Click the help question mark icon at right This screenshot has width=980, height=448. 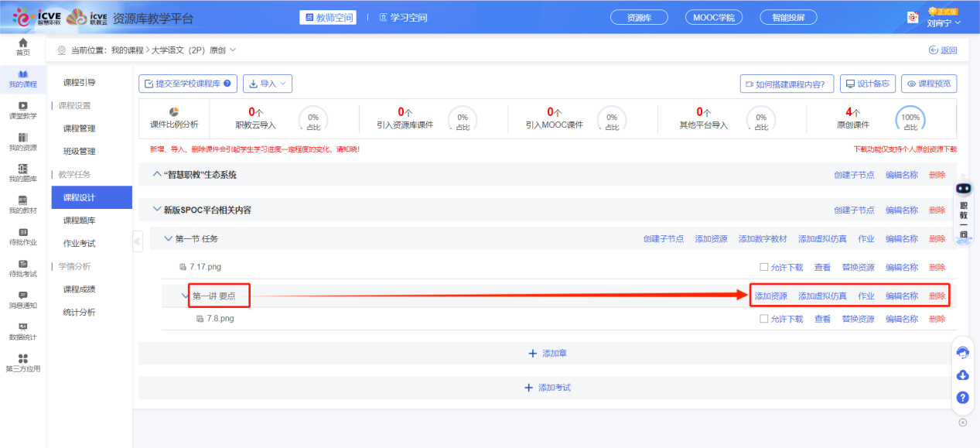click(963, 398)
